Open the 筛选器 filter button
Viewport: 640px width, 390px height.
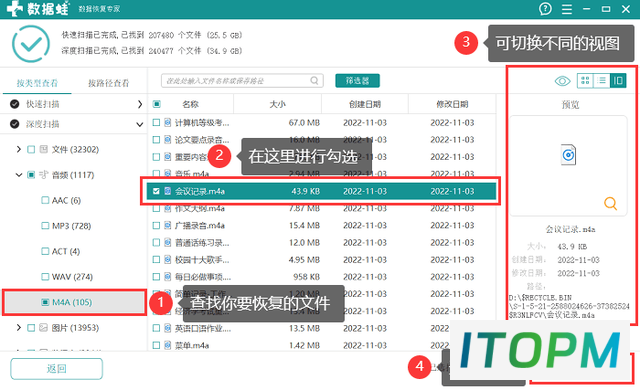click(358, 81)
